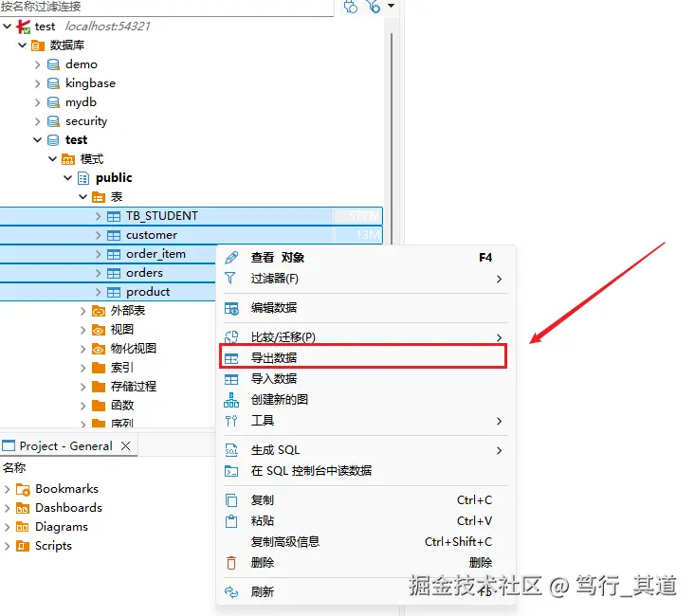Collapse the 表 tables folder
The height and width of the screenshot is (616, 695).
[82, 197]
